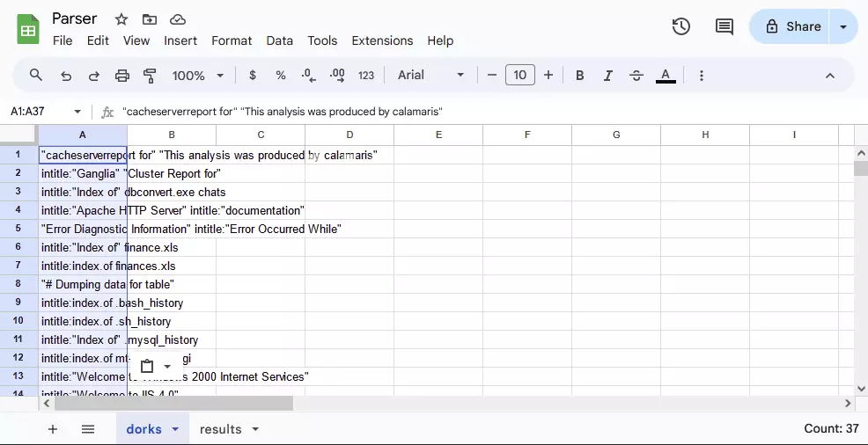Open the View menu

tap(136, 41)
